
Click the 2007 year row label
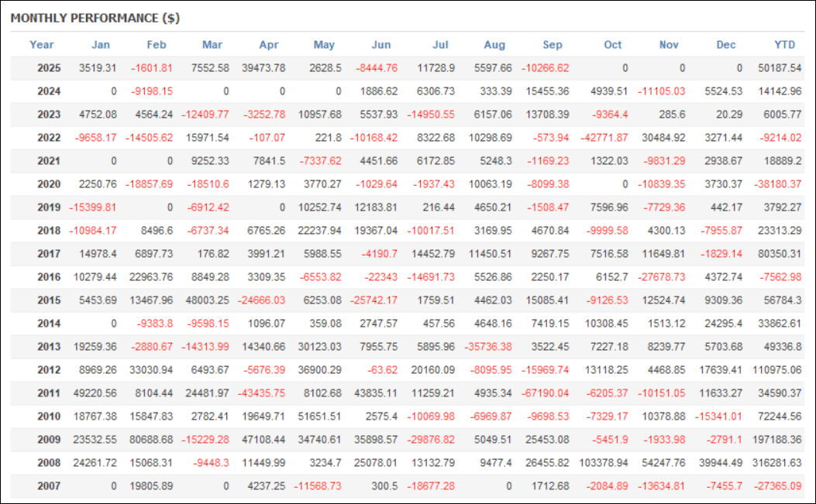point(50,485)
